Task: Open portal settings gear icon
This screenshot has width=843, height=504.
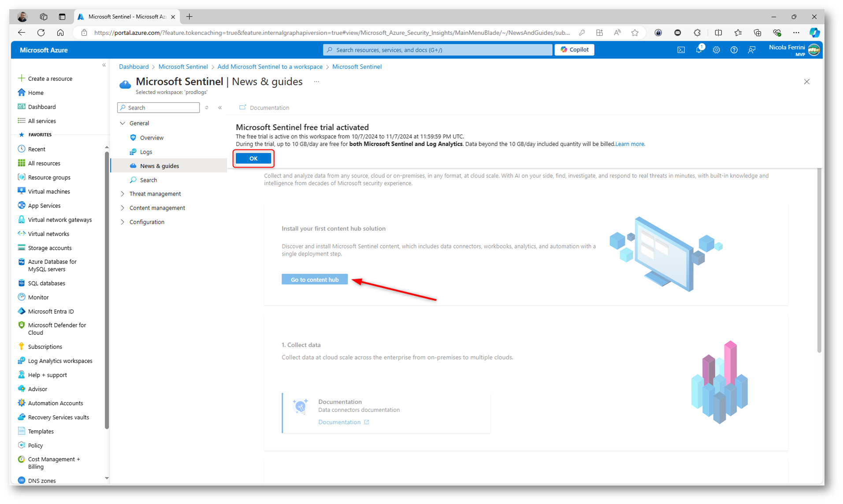Action: [x=717, y=50]
